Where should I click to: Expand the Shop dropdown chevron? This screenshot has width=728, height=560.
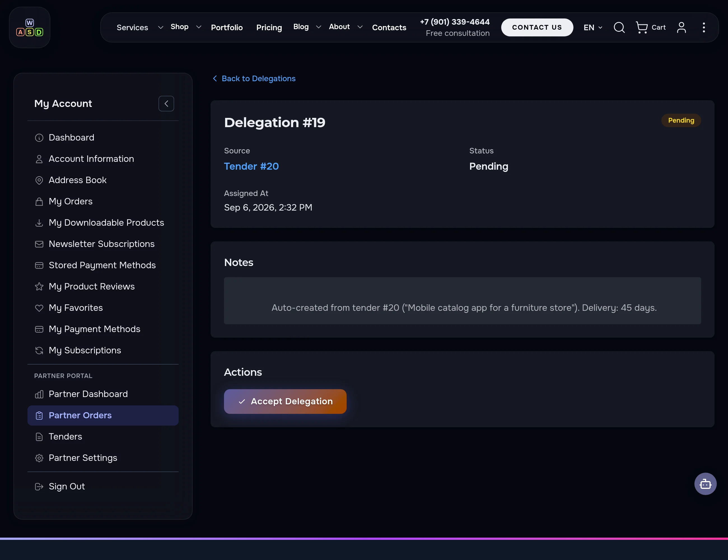tap(199, 27)
